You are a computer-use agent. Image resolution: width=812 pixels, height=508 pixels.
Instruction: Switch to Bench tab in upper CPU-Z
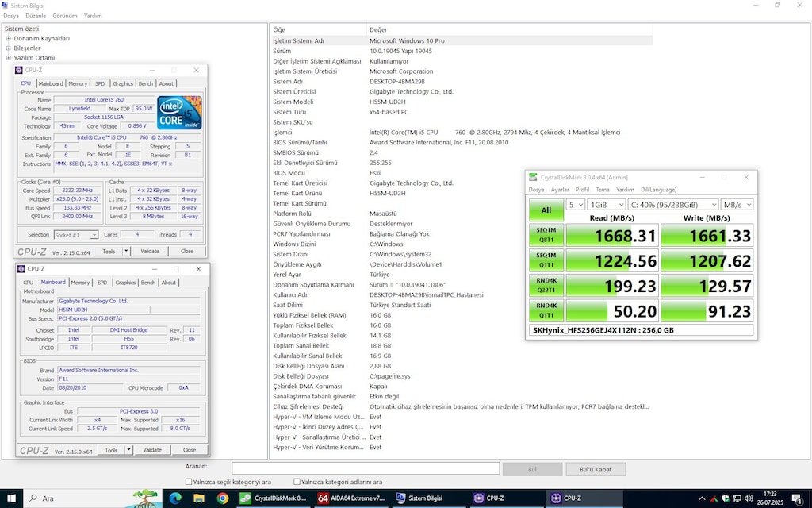tap(146, 83)
